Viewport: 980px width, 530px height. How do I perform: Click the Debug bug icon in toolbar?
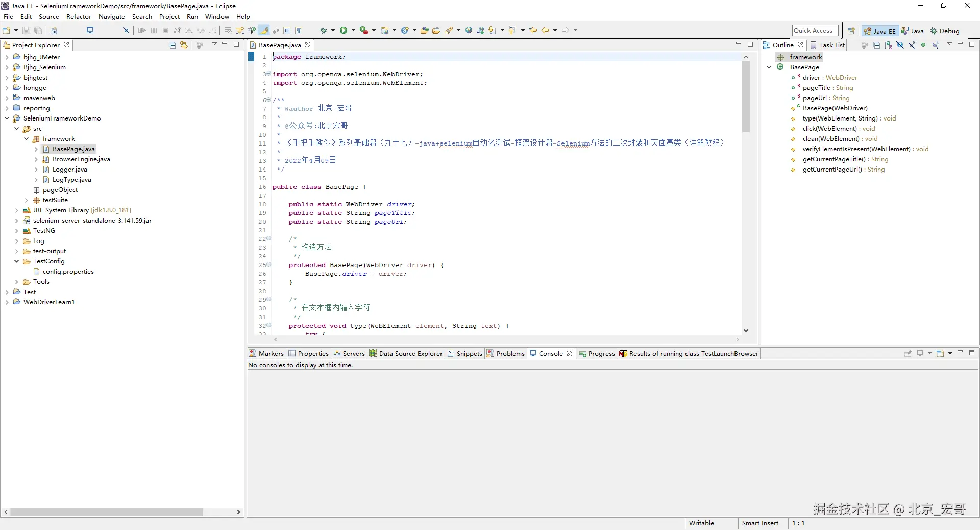pyautogui.click(x=323, y=31)
